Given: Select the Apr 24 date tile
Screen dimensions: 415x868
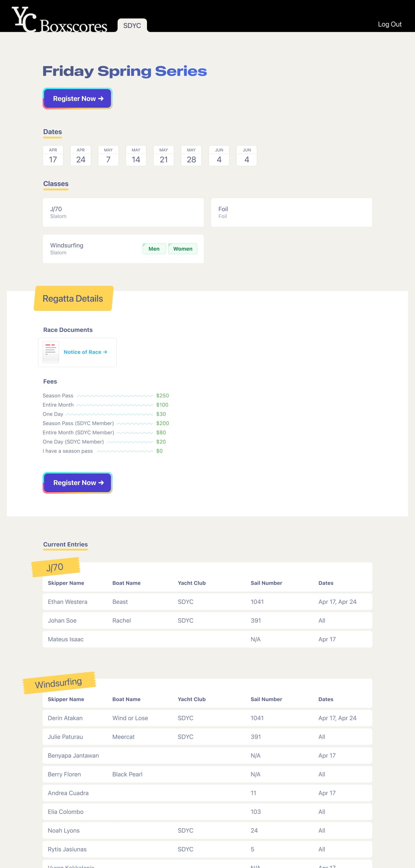Looking at the screenshot, I should [80, 156].
